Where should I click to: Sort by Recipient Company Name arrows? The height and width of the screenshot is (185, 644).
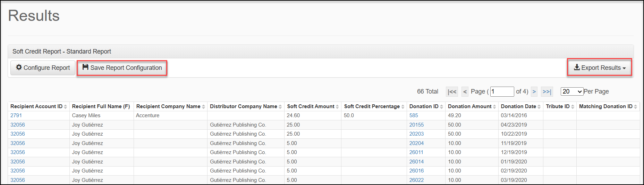tap(203, 107)
